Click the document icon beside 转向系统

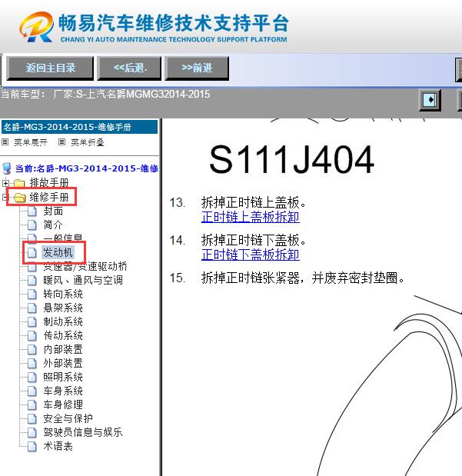[32, 295]
